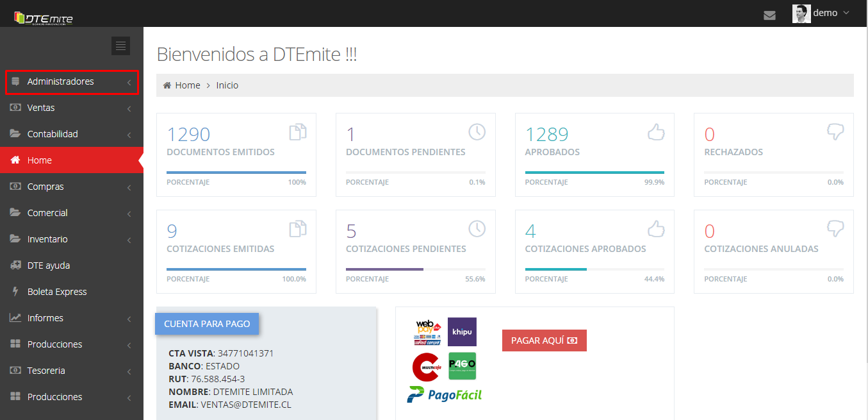Expand the Administradores menu chevron
868x420 pixels.
pos(129,83)
